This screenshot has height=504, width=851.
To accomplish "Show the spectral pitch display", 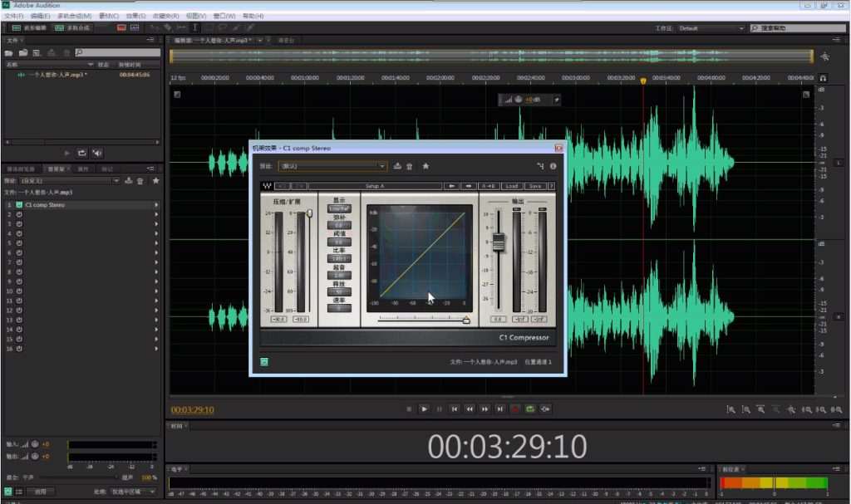I will (135, 27).
